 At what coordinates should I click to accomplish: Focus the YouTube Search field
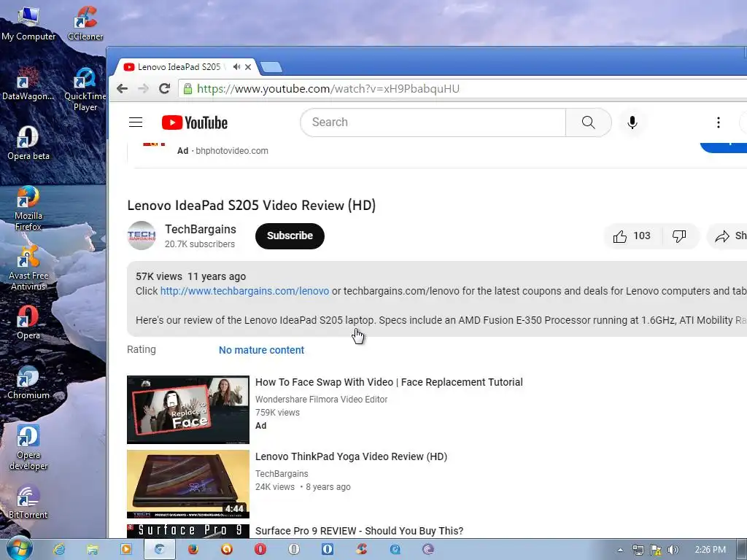(x=433, y=122)
